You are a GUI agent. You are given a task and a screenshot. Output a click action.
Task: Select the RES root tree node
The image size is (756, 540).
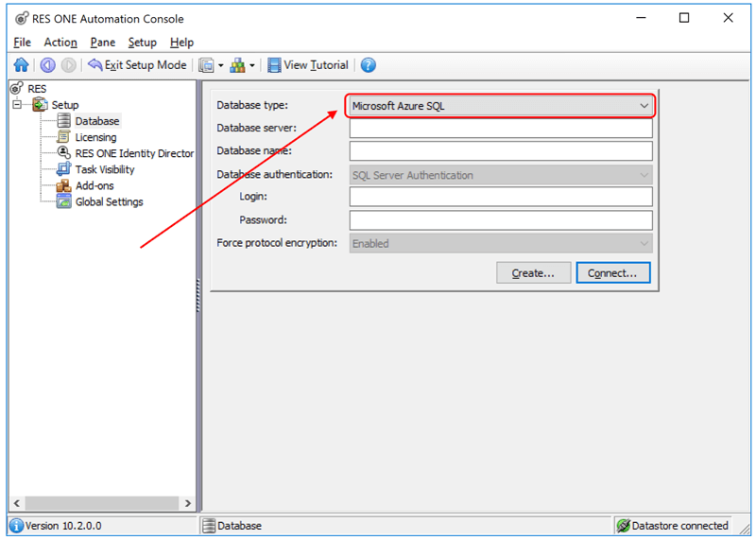[x=37, y=89]
